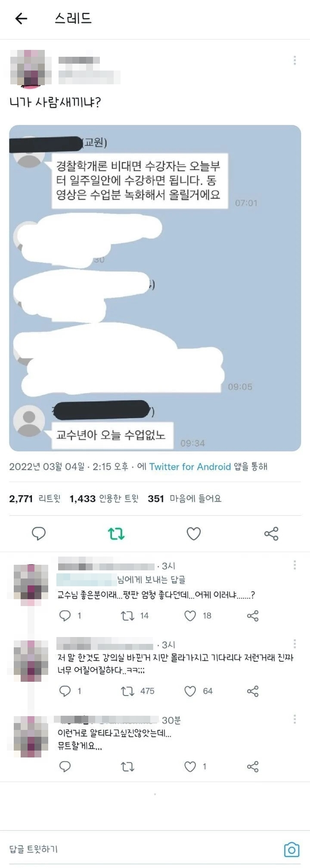
Task: Open the attached chat screenshot image
Action: (155, 288)
